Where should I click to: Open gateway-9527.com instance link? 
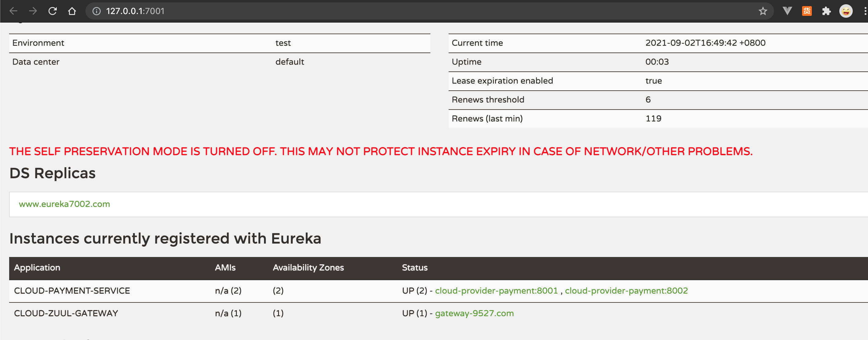pyautogui.click(x=474, y=313)
